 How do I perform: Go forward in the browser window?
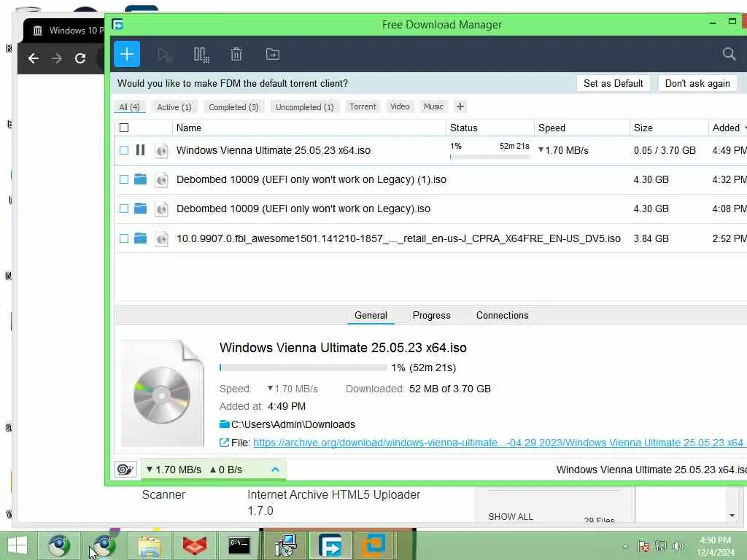57,58
